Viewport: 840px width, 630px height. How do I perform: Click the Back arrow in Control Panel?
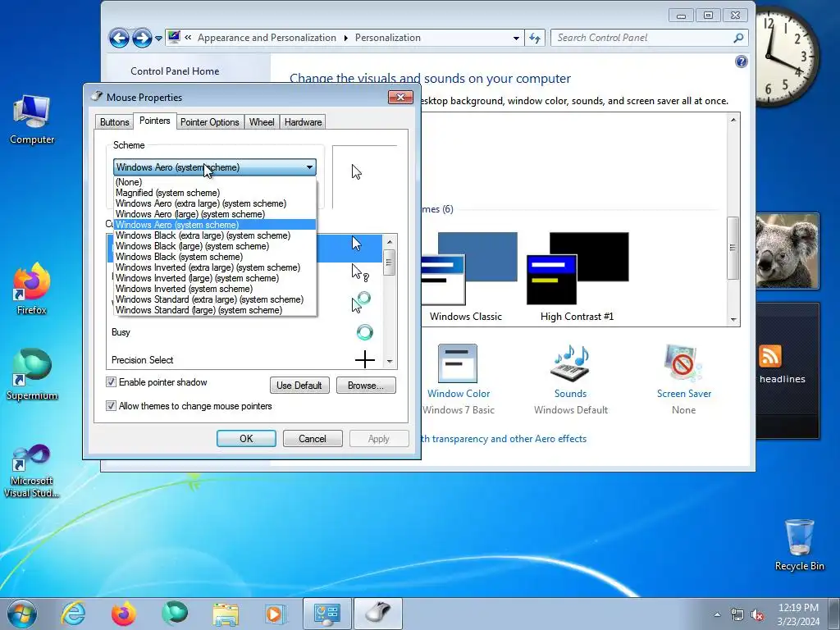pyautogui.click(x=119, y=38)
